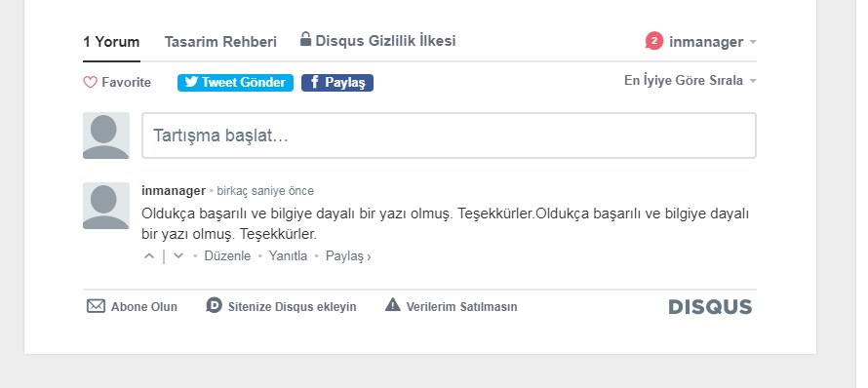The height and width of the screenshot is (388, 868).
Task: Click the Tartışma başlat text field
Action: (x=449, y=136)
